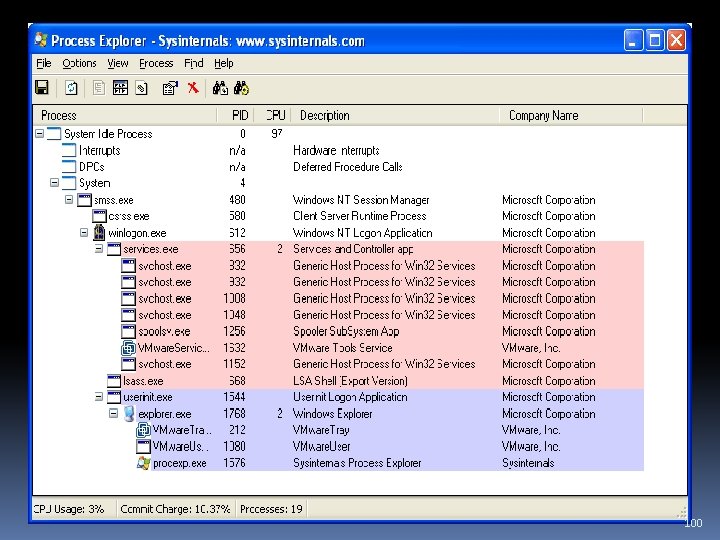The height and width of the screenshot is (540, 720).
Task: Open the File menu
Action: click(x=44, y=63)
